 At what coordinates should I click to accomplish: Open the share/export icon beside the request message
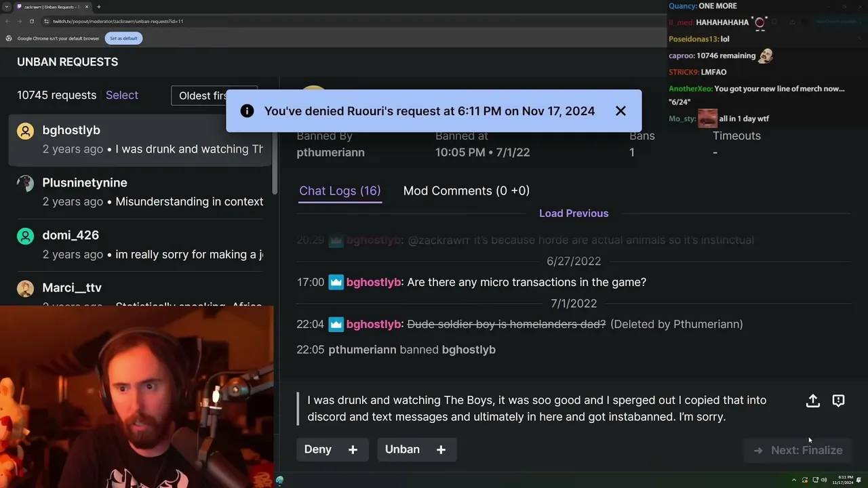click(x=812, y=401)
